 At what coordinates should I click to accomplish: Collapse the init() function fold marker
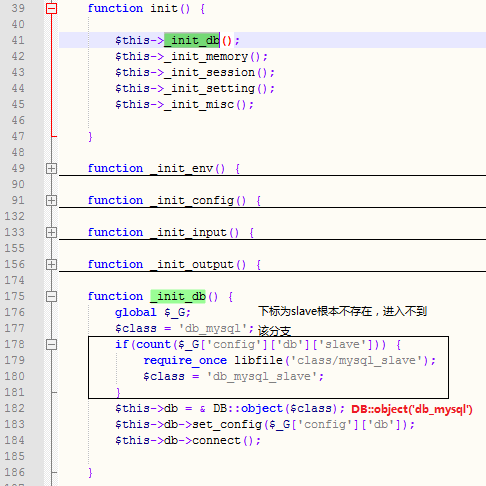[x=51, y=8]
